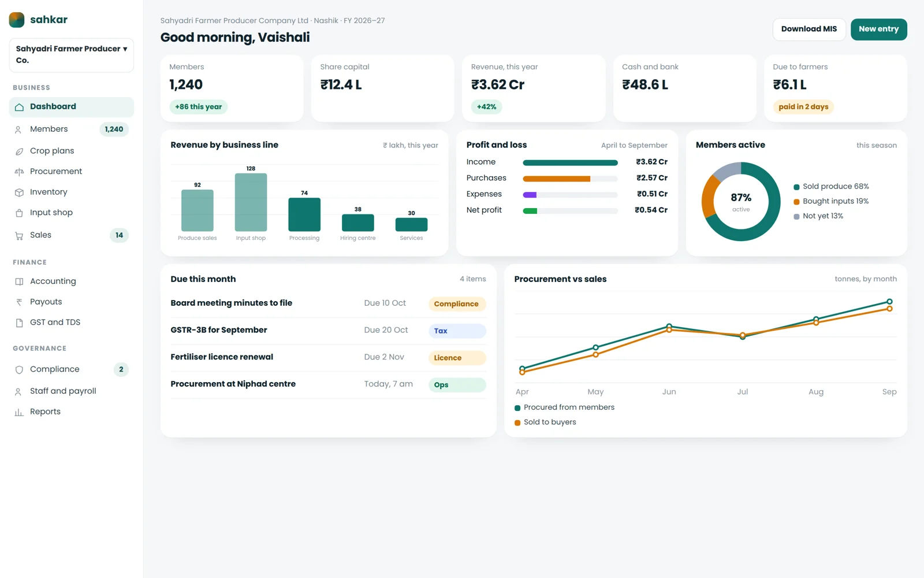The width and height of the screenshot is (924, 578).
Task: Click the Input shop bag icon
Action: pyautogui.click(x=19, y=213)
